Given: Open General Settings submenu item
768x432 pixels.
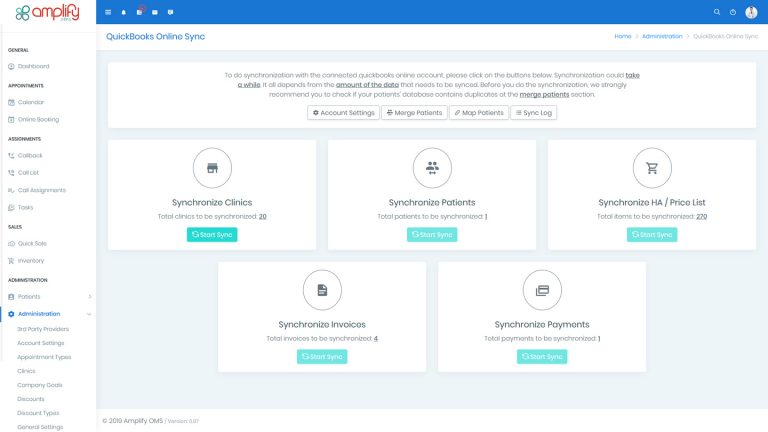Looking at the screenshot, I should (40, 427).
